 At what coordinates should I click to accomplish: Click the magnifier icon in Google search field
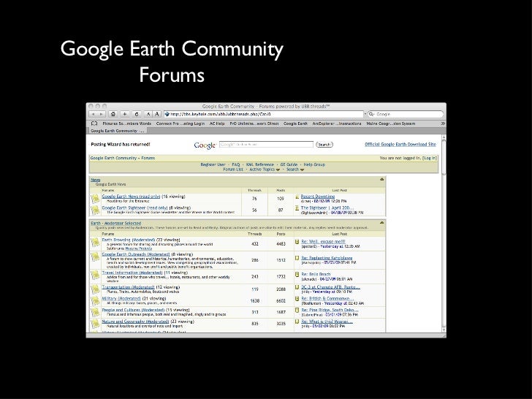coord(371,114)
